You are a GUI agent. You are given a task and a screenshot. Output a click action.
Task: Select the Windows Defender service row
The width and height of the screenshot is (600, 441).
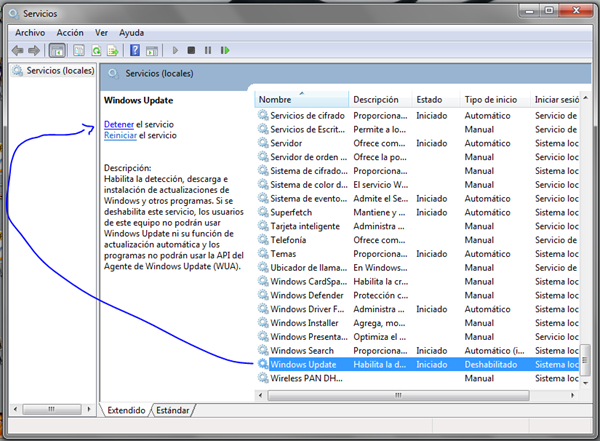(308, 295)
